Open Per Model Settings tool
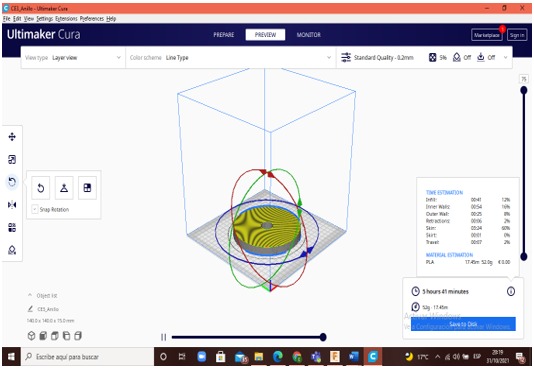534x369 pixels. point(12,227)
